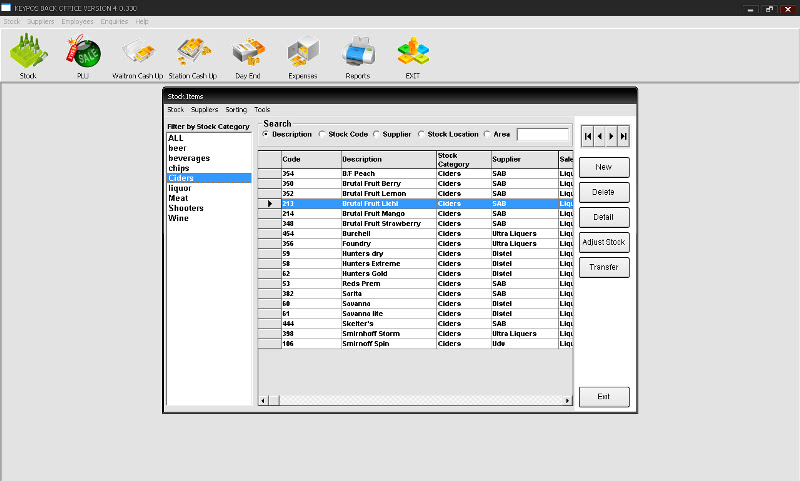
Task: Filter by chips category
Action: pyautogui.click(x=209, y=168)
